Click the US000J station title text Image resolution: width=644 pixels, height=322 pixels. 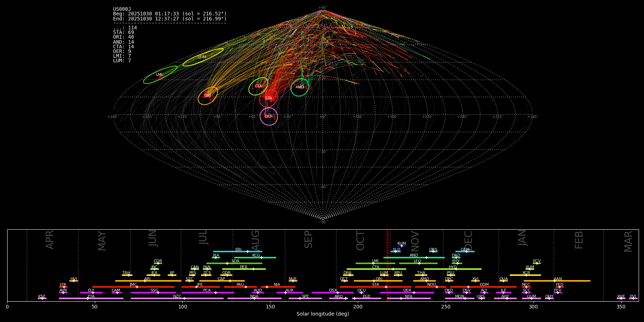[122, 9]
